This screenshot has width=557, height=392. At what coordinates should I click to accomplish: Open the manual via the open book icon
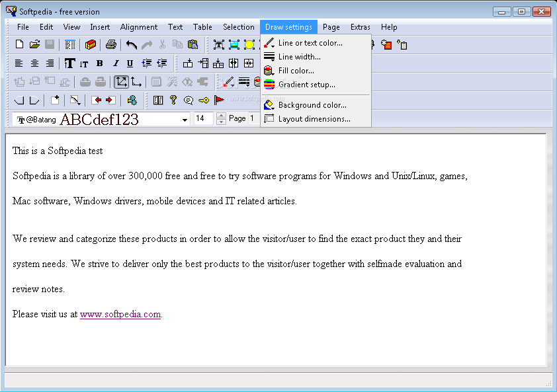tap(158, 100)
